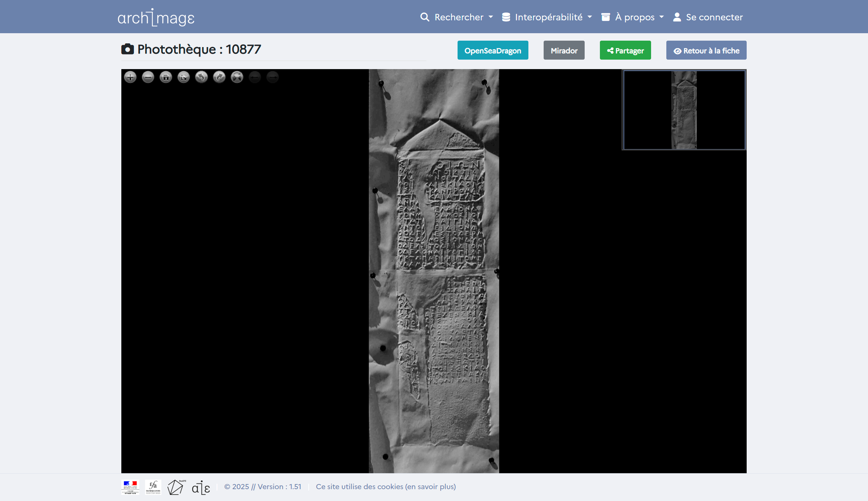Rotate the image right
Image resolution: width=868 pixels, height=501 pixels.
(219, 77)
